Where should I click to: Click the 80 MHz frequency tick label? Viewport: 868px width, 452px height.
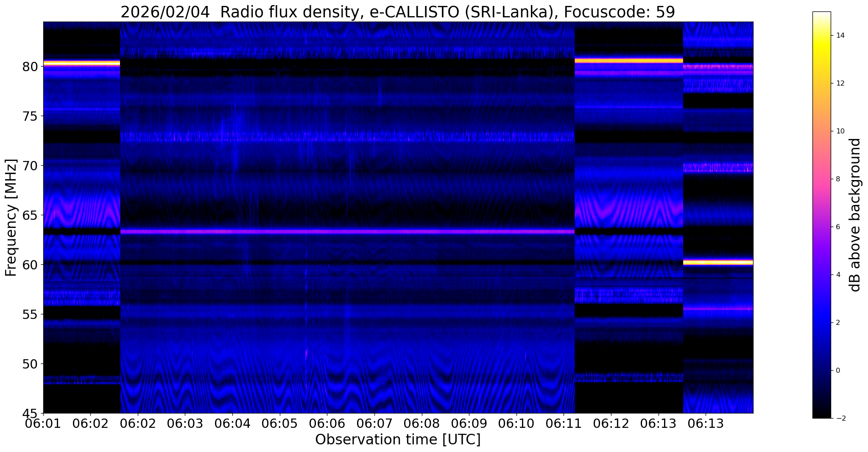tap(31, 67)
